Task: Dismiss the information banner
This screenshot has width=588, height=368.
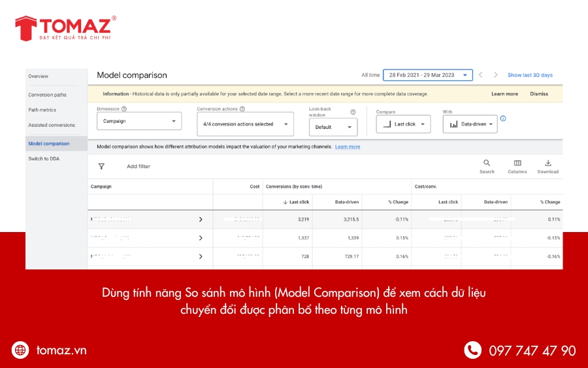Action: point(539,94)
